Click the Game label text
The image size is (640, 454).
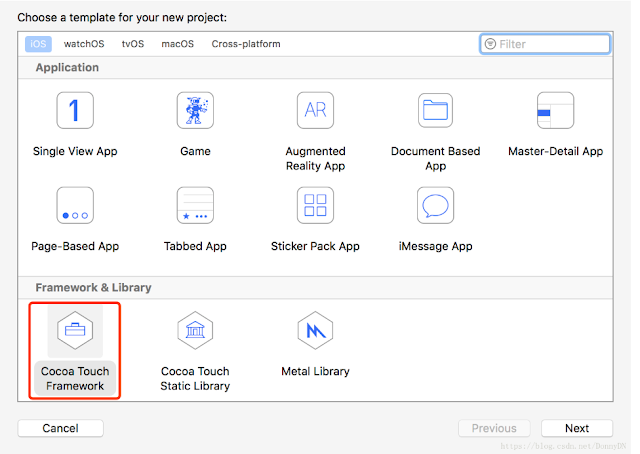click(x=195, y=151)
